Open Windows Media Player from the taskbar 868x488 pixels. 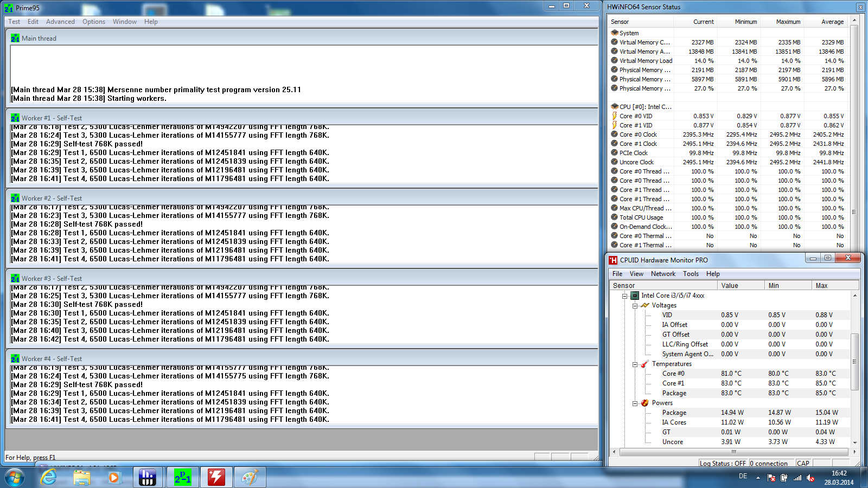(114, 478)
